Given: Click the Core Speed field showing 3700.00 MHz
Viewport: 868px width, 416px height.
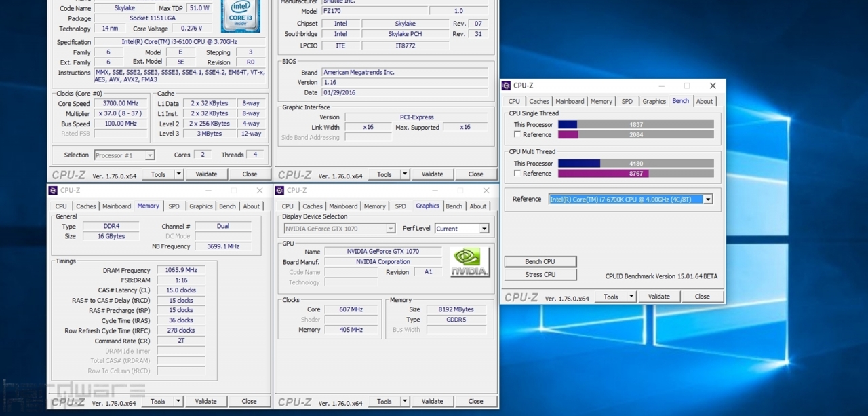Looking at the screenshot, I should (122, 104).
